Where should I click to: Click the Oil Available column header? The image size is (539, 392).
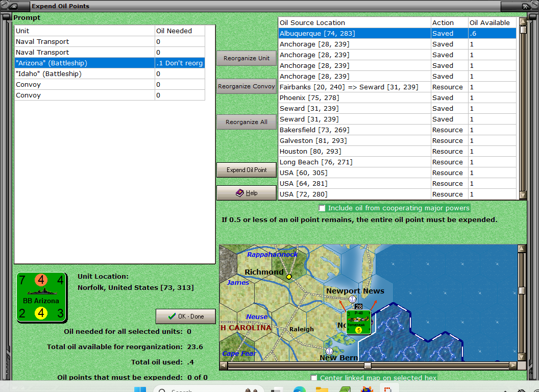click(x=492, y=22)
